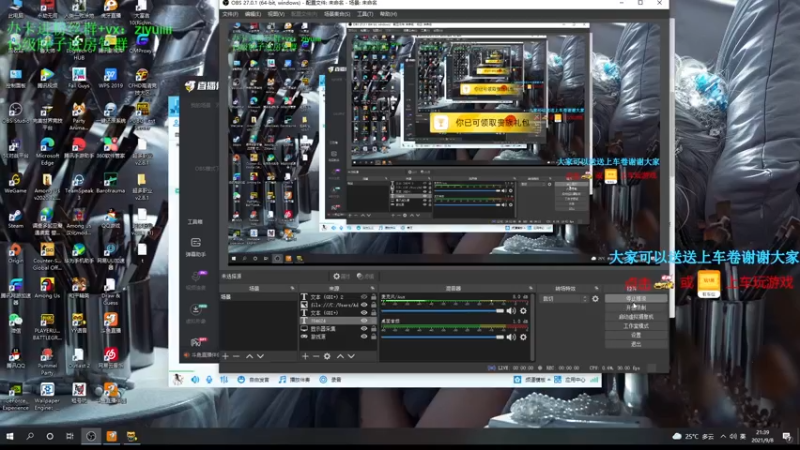Open Steam from the desktop
The width and height of the screenshot is (800, 450).
pyautogui.click(x=15, y=215)
